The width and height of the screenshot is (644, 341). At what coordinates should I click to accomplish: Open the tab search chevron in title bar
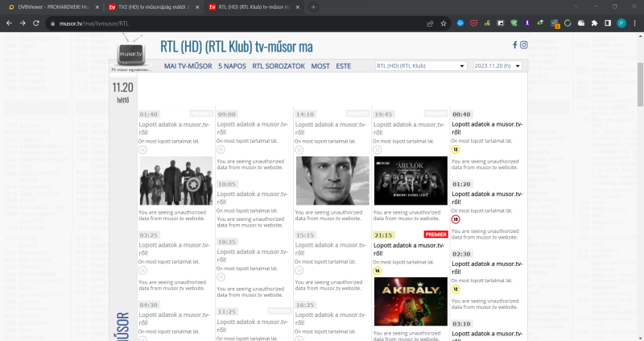(x=576, y=6)
